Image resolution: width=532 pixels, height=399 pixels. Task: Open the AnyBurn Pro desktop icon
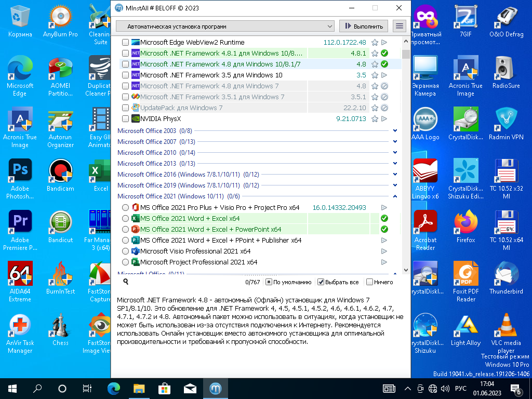(60, 21)
